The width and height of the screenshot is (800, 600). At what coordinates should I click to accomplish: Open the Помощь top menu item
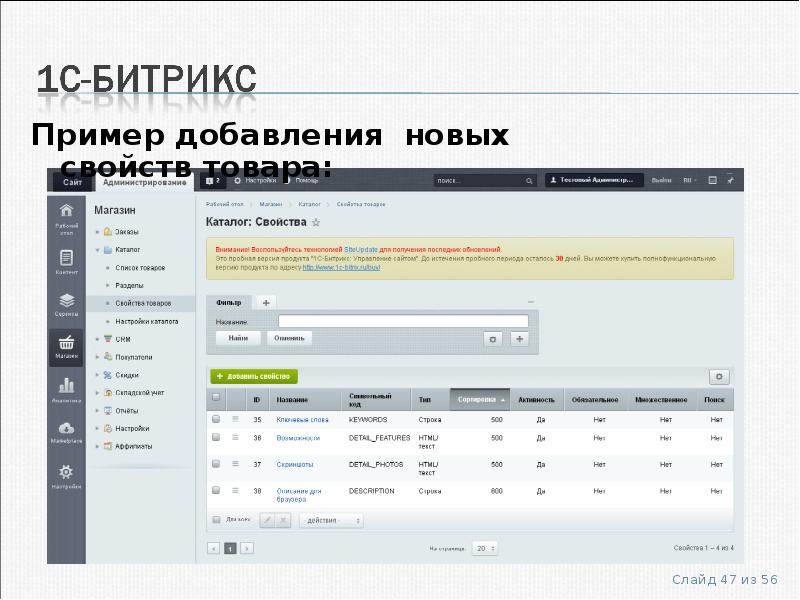(302, 181)
